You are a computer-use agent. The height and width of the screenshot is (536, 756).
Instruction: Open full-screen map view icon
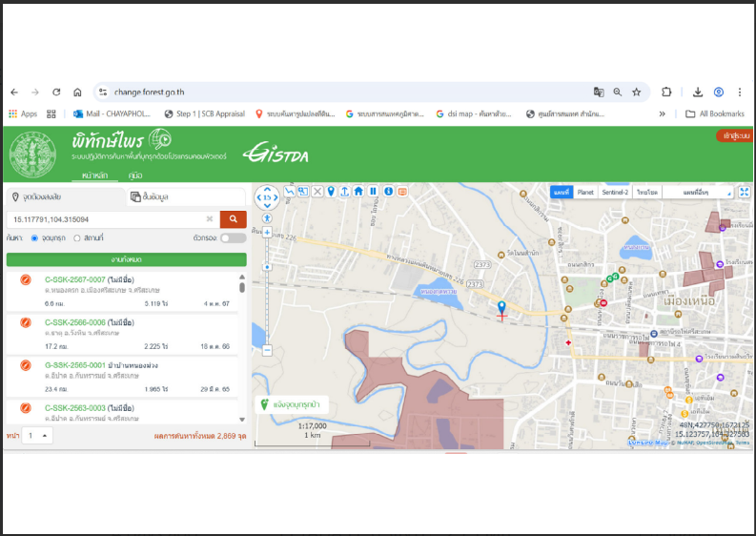745,192
